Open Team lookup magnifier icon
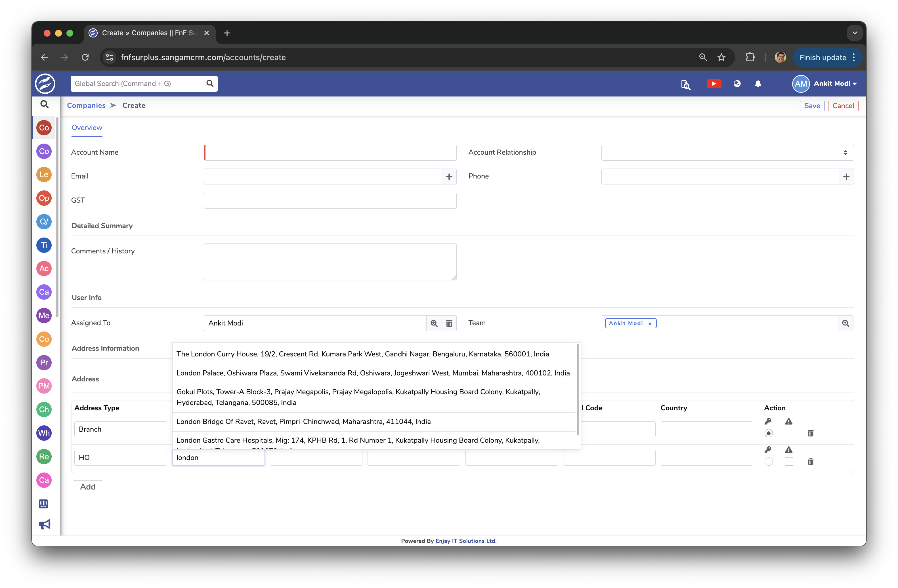Image resolution: width=898 pixels, height=588 pixels. tap(845, 323)
